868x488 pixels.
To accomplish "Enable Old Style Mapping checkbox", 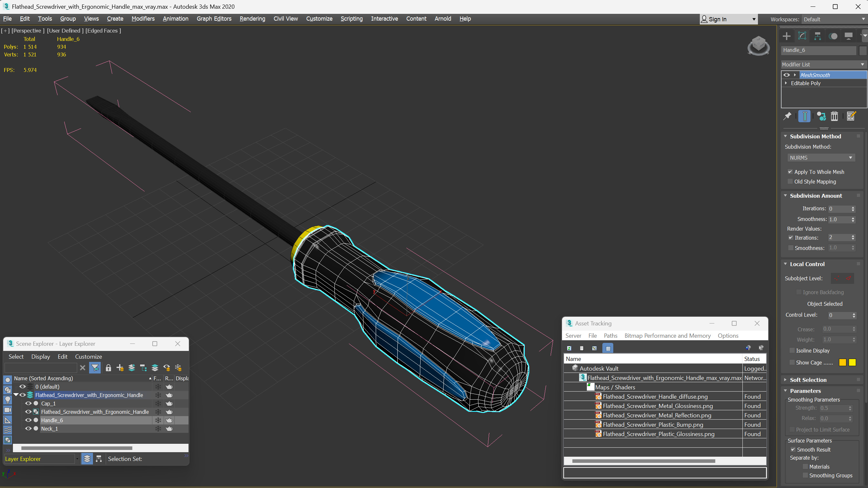I will click(790, 182).
